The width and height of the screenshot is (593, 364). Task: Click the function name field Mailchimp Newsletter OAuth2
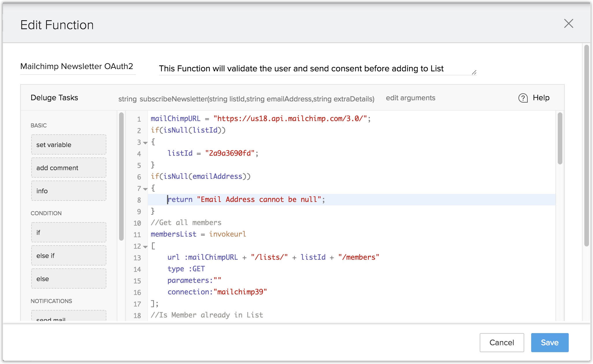[77, 66]
